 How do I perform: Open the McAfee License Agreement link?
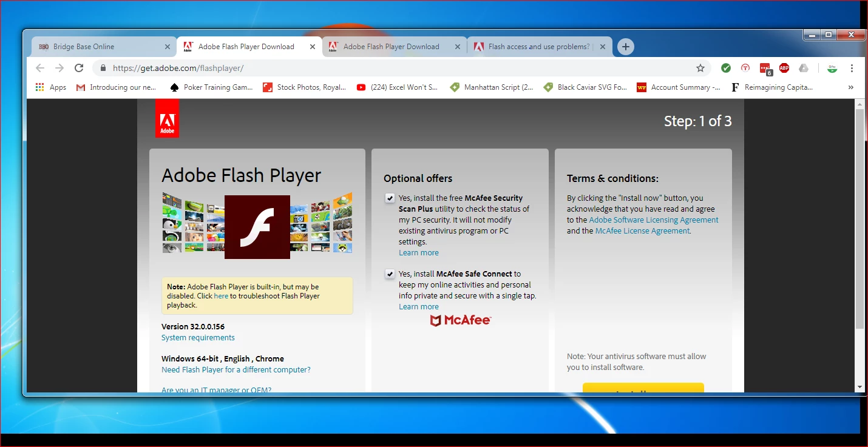[x=642, y=231]
